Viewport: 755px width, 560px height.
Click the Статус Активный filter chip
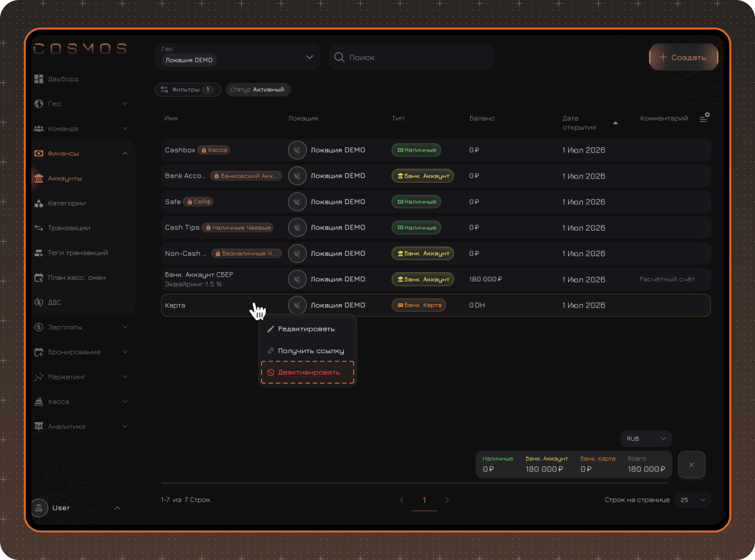(x=258, y=89)
